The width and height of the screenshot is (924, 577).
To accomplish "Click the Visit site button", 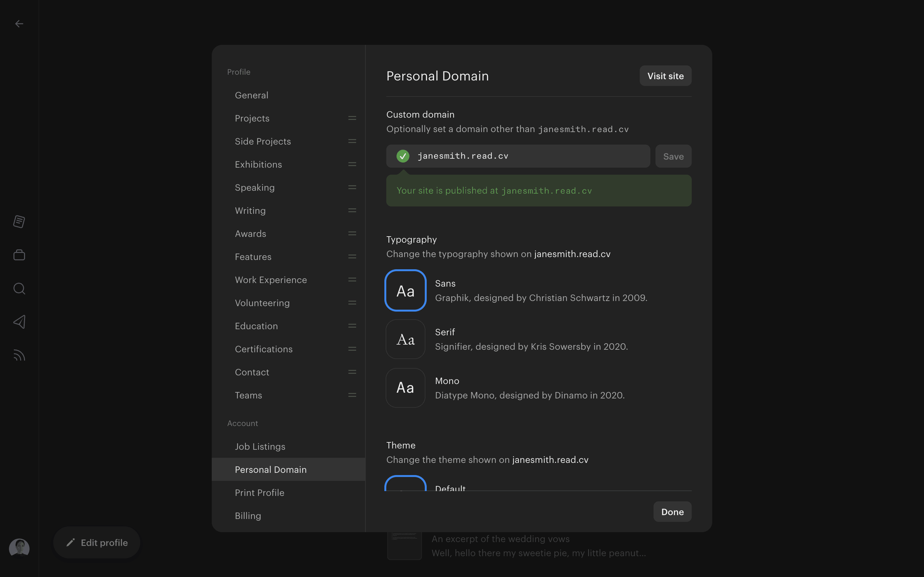I will 665,76.
